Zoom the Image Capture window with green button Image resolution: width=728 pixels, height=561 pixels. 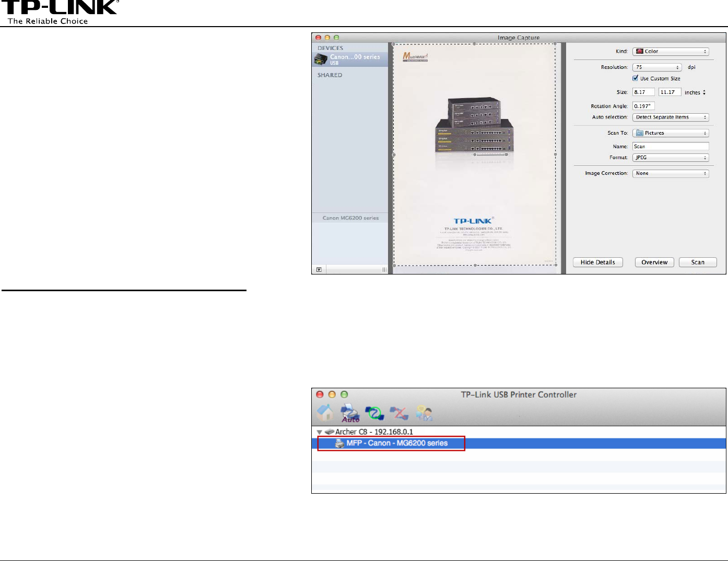click(336, 38)
